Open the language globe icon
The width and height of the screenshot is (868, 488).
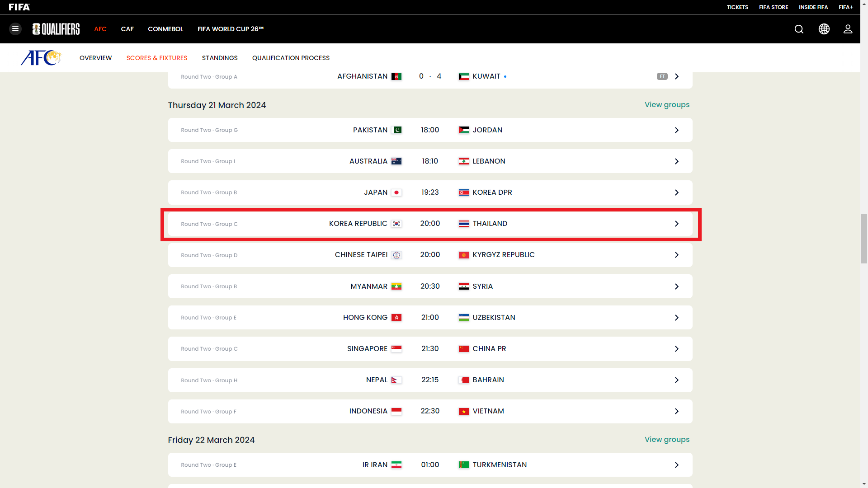coord(824,29)
